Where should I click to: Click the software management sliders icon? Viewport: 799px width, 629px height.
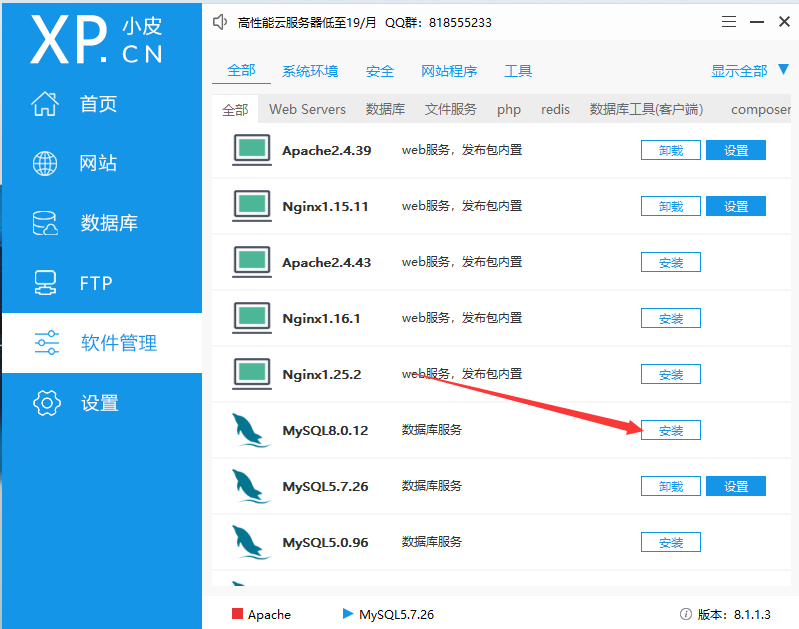(46, 343)
